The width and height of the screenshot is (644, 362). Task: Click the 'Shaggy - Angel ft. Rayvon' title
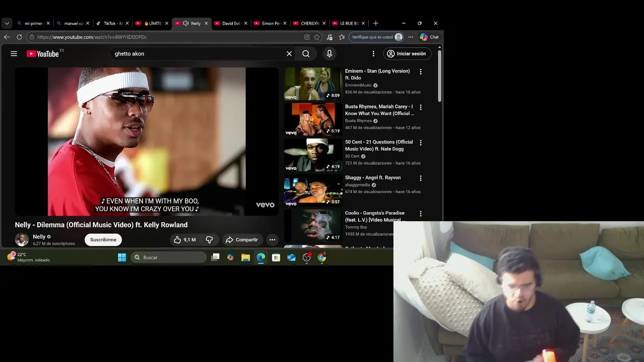point(373,177)
